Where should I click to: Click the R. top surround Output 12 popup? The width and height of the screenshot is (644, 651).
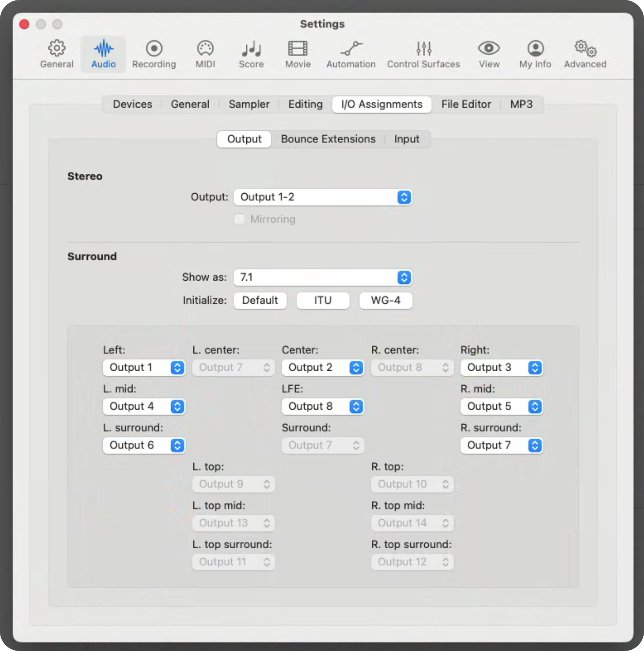tap(412, 562)
